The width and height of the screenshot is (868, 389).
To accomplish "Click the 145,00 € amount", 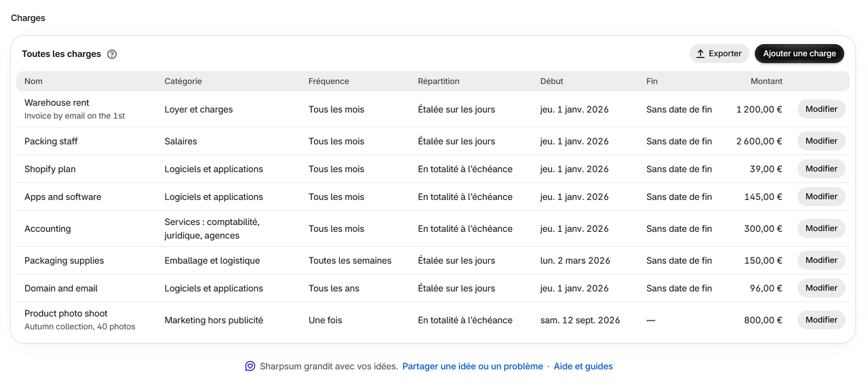I will [764, 197].
